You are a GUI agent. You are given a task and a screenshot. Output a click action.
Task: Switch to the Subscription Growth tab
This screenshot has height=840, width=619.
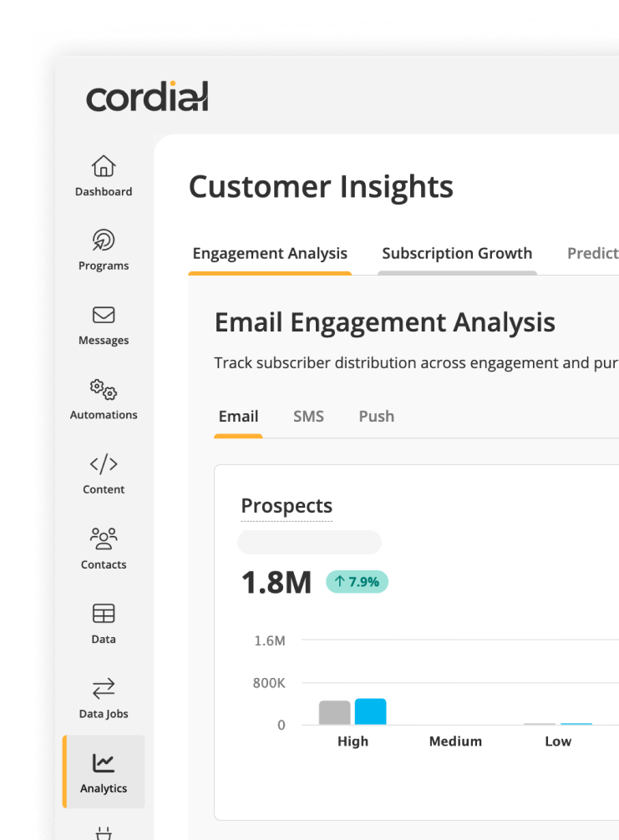[x=457, y=253]
